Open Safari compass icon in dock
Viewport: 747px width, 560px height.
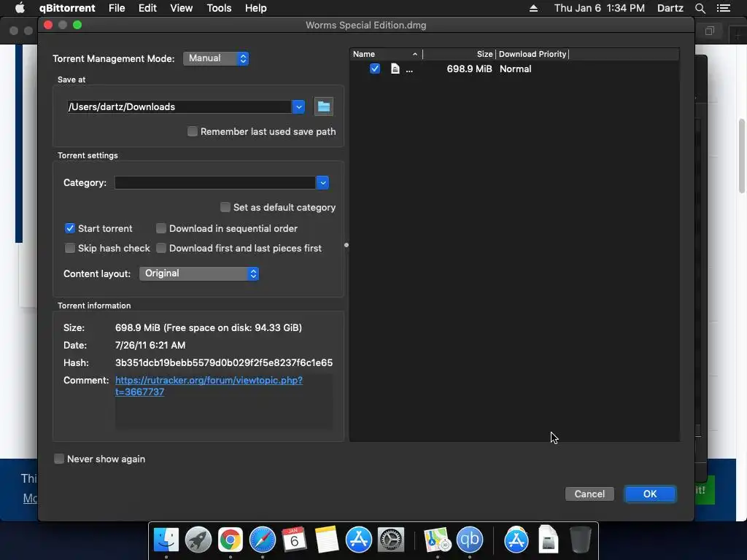coord(262,540)
